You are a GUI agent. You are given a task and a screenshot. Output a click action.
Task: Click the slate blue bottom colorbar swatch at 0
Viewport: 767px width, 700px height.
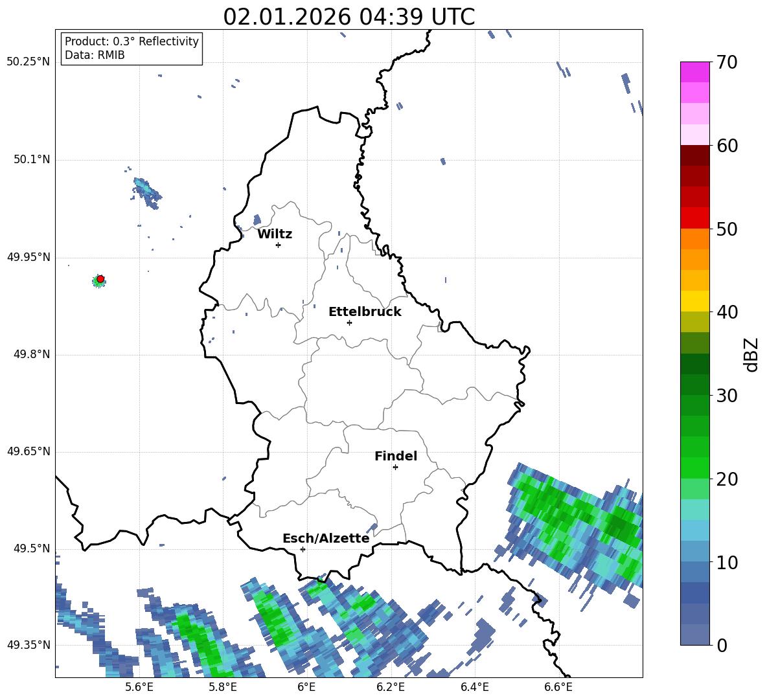pyautogui.click(x=694, y=635)
